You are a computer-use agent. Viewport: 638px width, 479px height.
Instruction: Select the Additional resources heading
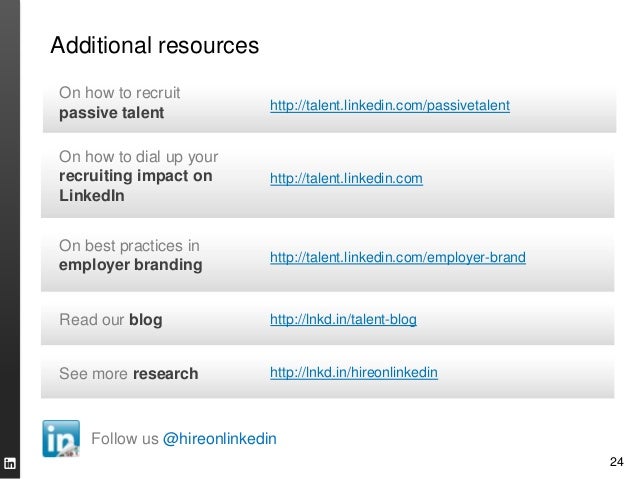155,45
